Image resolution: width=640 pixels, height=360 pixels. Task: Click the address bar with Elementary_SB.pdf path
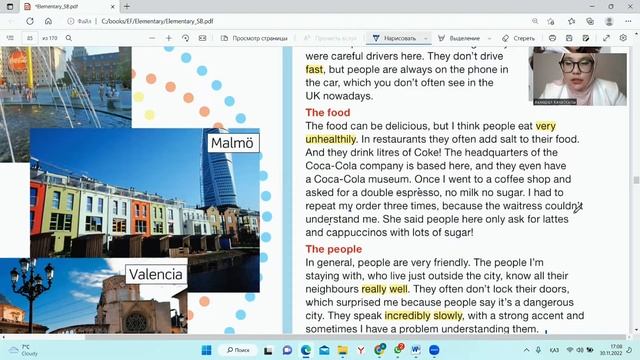click(x=157, y=21)
